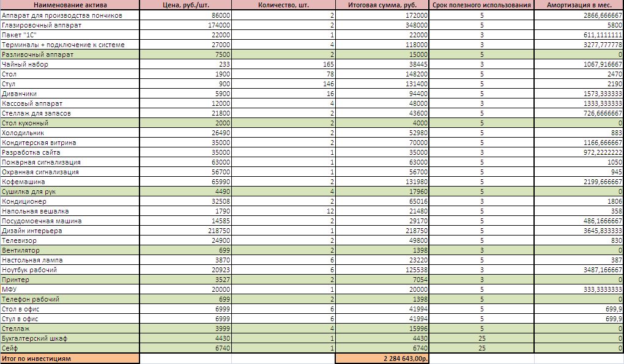Select the green 'Стеллаж' cell
Image resolution: width=624 pixels, height=364 pixels.
pyautogui.click(x=70, y=329)
